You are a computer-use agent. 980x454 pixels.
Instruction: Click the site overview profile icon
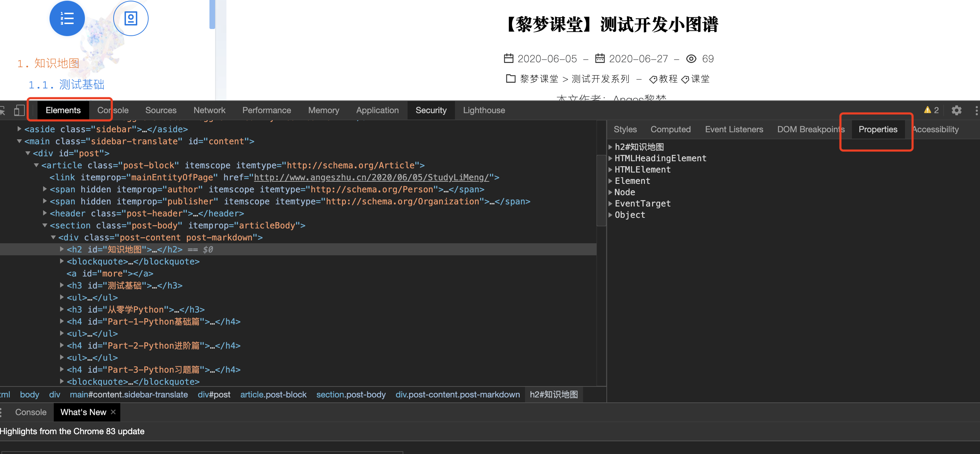point(131,18)
